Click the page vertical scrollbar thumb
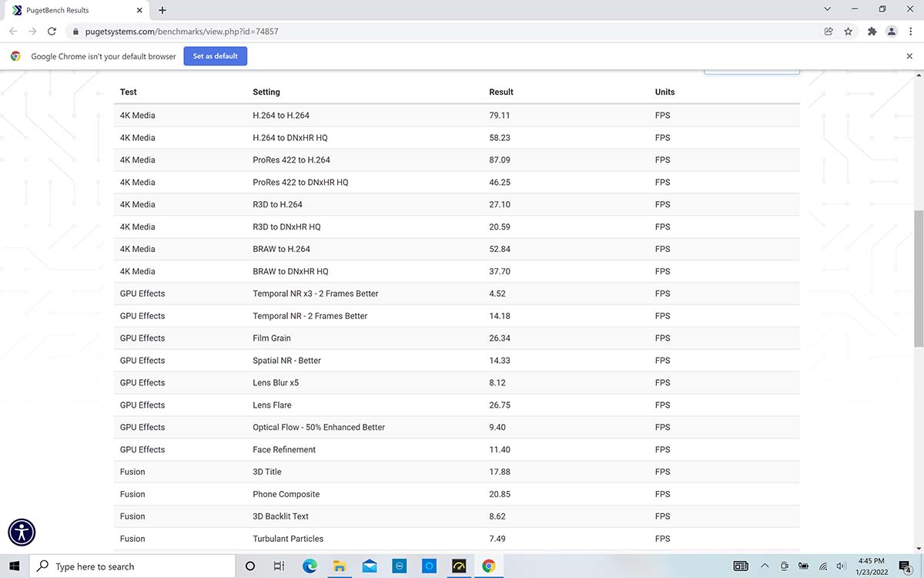 (917, 278)
